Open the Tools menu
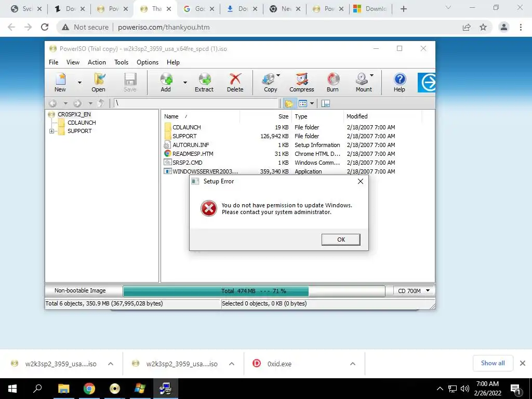Screen dimensions: 532x399 click(x=121, y=62)
